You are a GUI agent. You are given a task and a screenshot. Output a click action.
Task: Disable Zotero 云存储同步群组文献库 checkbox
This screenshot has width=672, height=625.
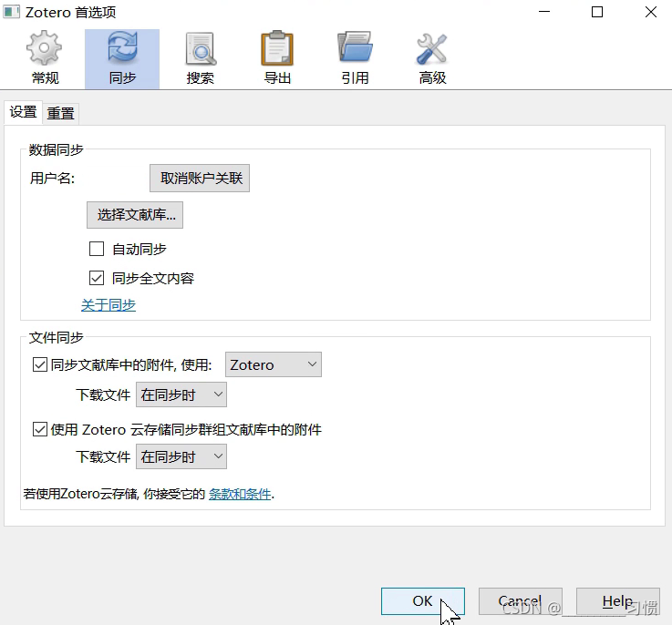coord(39,429)
